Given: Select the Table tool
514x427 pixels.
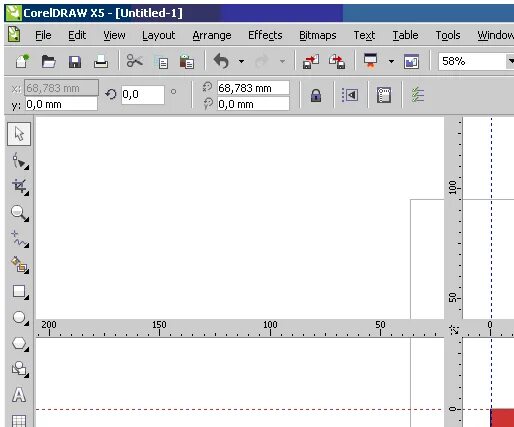Looking at the screenshot, I should click(19, 420).
